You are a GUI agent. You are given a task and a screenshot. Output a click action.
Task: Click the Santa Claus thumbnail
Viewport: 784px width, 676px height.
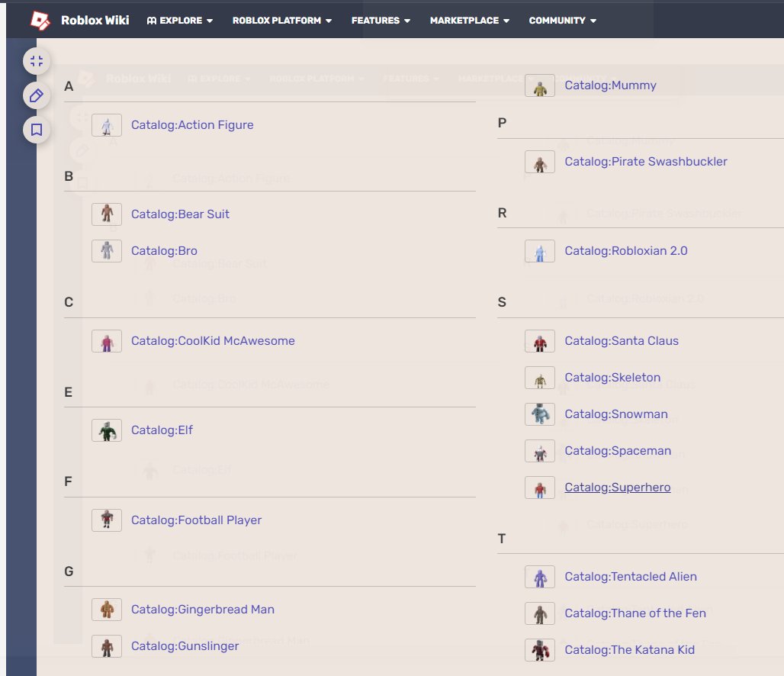click(x=540, y=341)
